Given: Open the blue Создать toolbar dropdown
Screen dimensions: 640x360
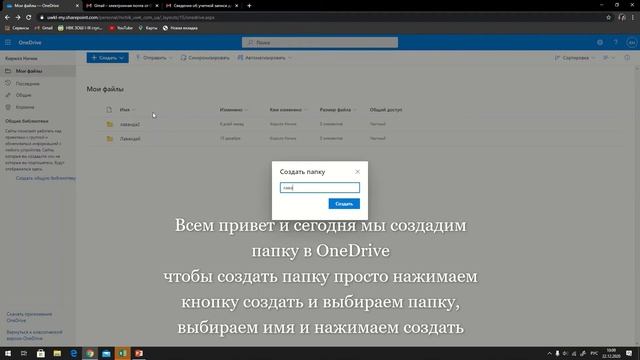Looking at the screenshot, I should [107, 58].
